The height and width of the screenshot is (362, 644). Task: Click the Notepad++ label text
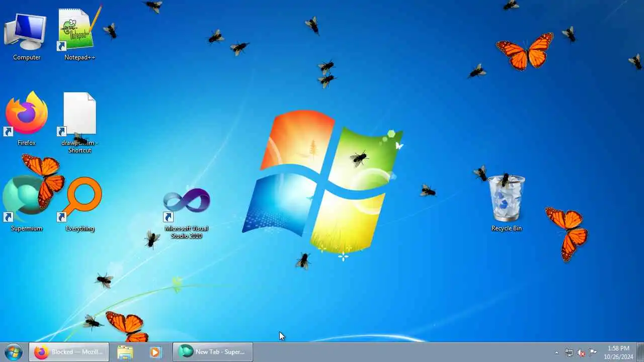coord(79,57)
